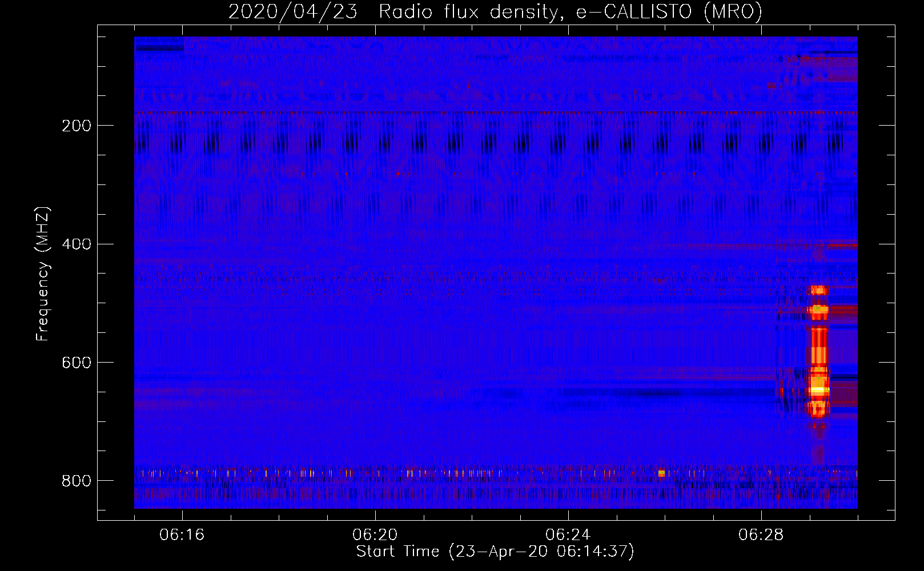This screenshot has width=924, height=571.
Task: Select the 200 frequency tick label
Action: pyautogui.click(x=76, y=126)
